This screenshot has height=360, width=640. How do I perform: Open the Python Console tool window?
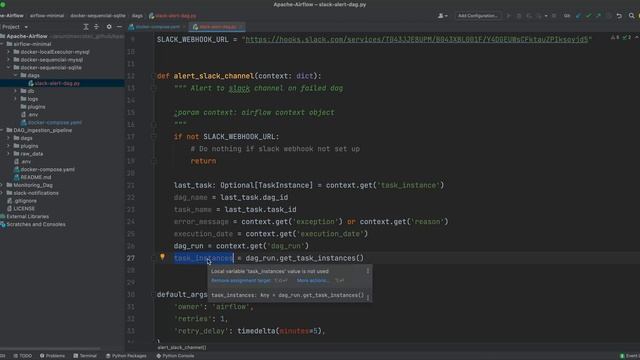[175, 356]
